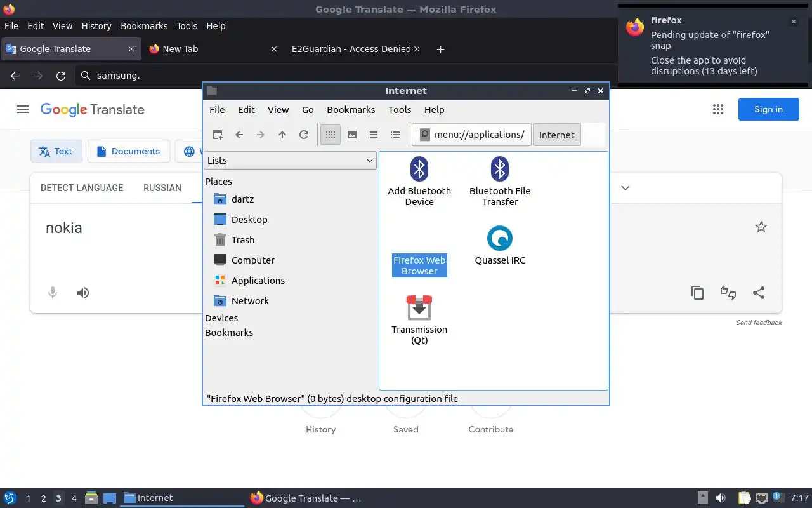Click the Send feedback link
This screenshot has width=812, height=508.
click(759, 323)
